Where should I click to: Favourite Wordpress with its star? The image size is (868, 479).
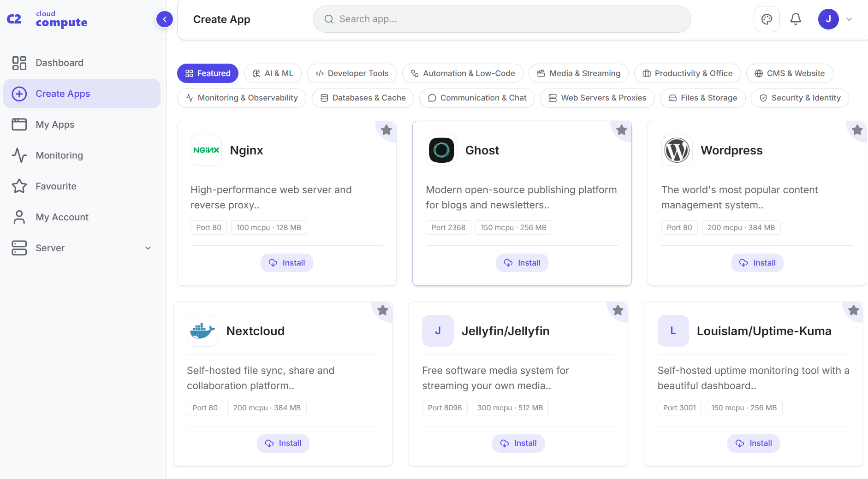point(857,130)
